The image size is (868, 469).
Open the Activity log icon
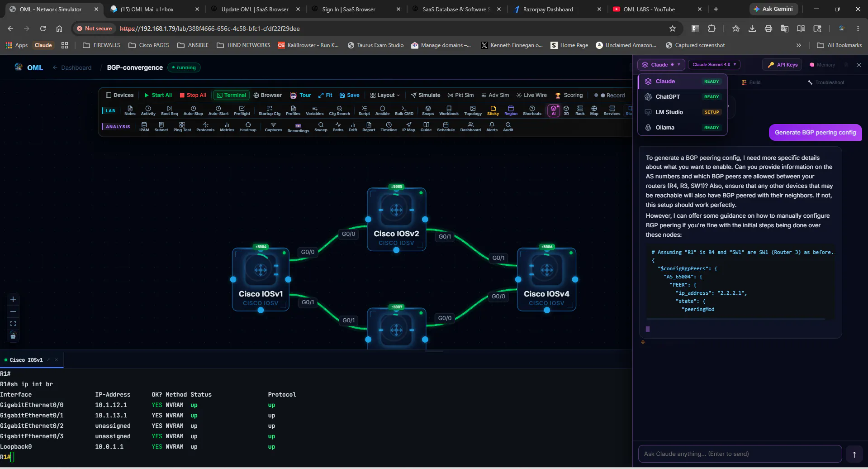pyautogui.click(x=148, y=110)
